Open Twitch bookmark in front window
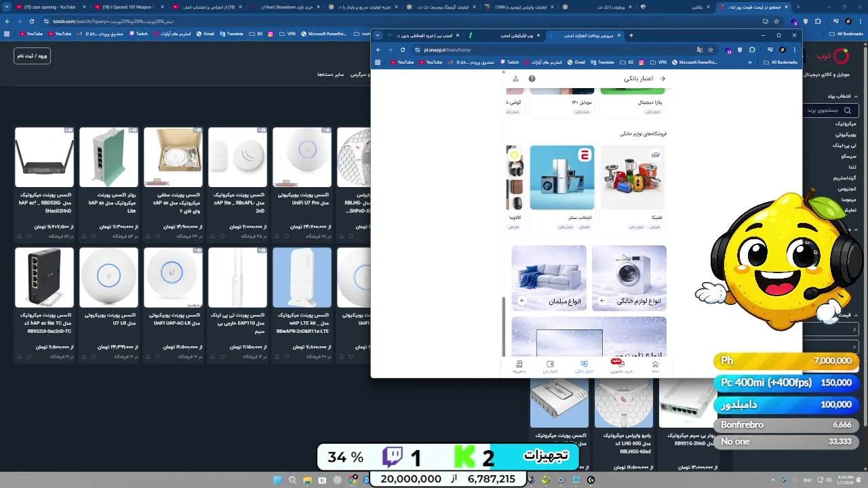868x488 pixels. [x=509, y=62]
